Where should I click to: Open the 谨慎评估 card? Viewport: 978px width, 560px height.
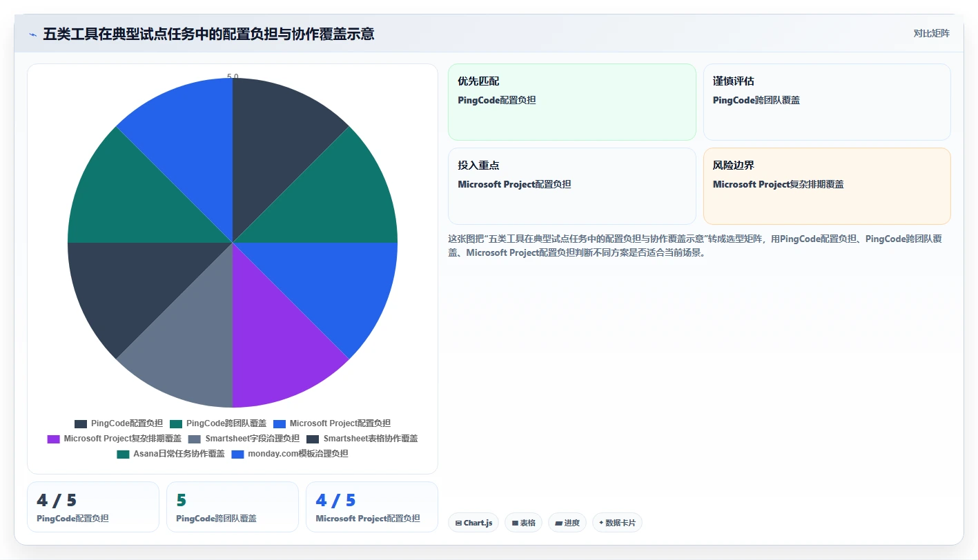(827, 102)
